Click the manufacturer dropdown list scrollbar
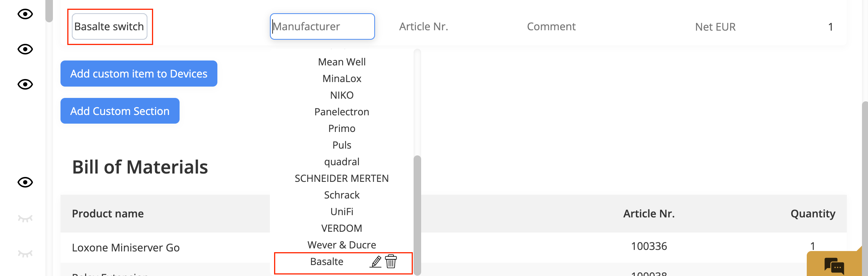 point(417,216)
